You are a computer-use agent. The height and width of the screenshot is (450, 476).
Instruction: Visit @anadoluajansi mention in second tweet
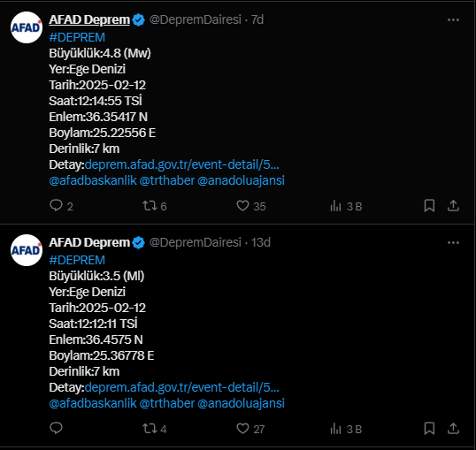pos(241,403)
